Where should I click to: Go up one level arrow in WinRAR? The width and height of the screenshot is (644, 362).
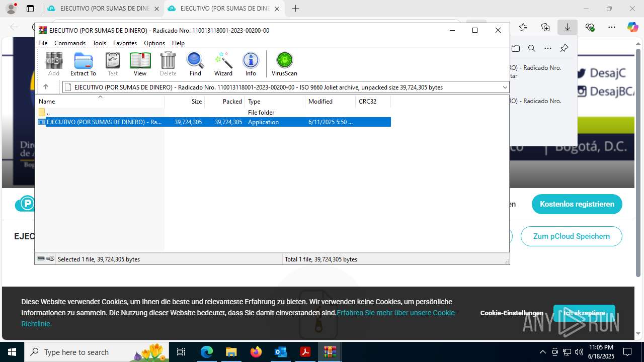click(45, 87)
